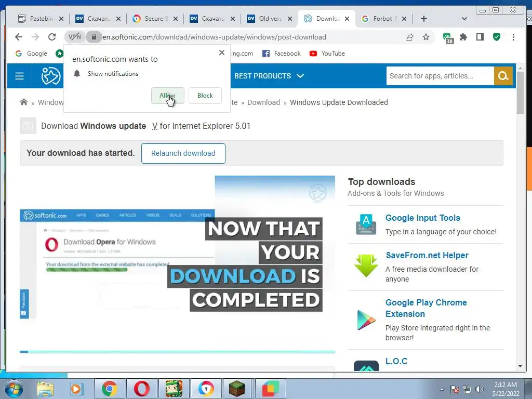Click the Feedback side tab on the video

[24, 303]
